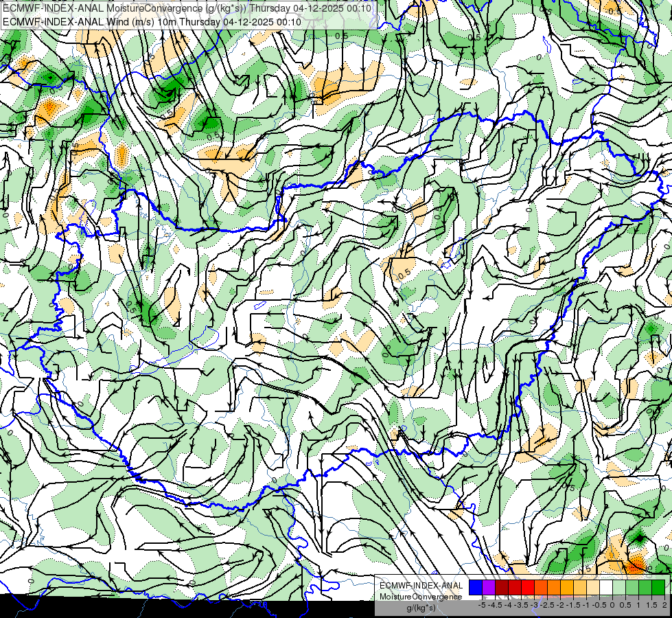Click the '-2.5' tick label in the legend
672x618 pixels.
(547, 605)
